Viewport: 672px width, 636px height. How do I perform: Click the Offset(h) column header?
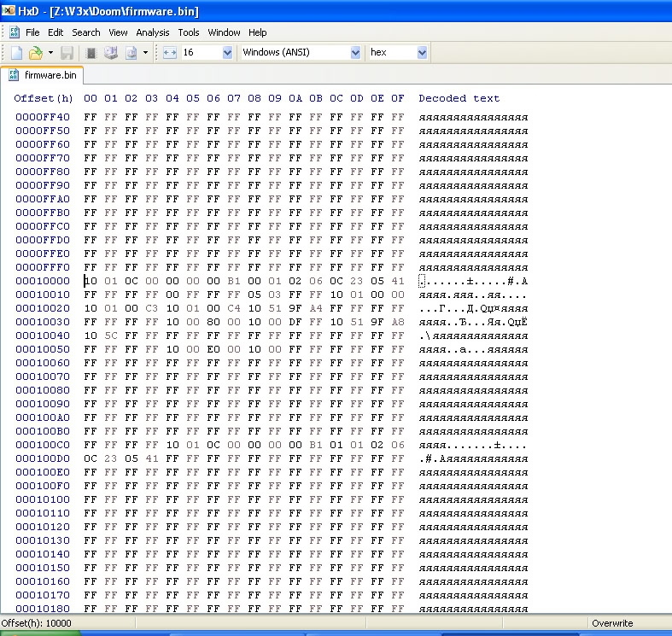click(x=44, y=98)
